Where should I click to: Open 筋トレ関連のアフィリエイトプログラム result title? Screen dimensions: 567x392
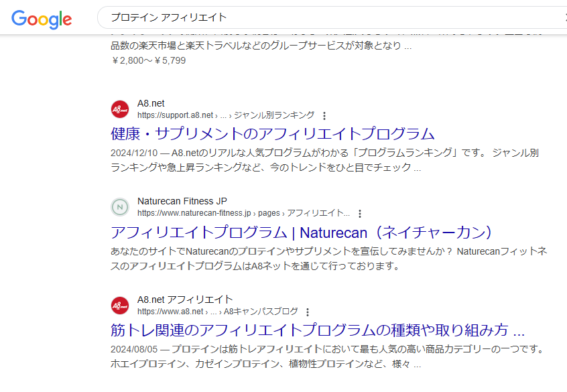317,330
